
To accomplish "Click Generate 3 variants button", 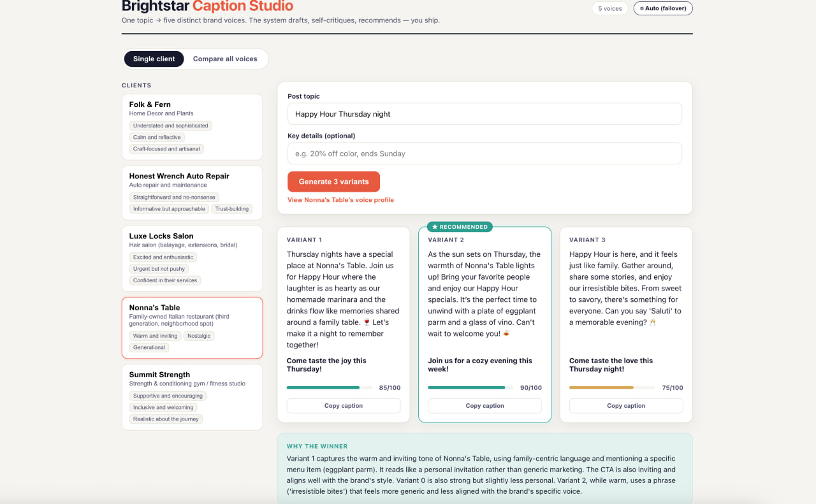I will click(333, 182).
